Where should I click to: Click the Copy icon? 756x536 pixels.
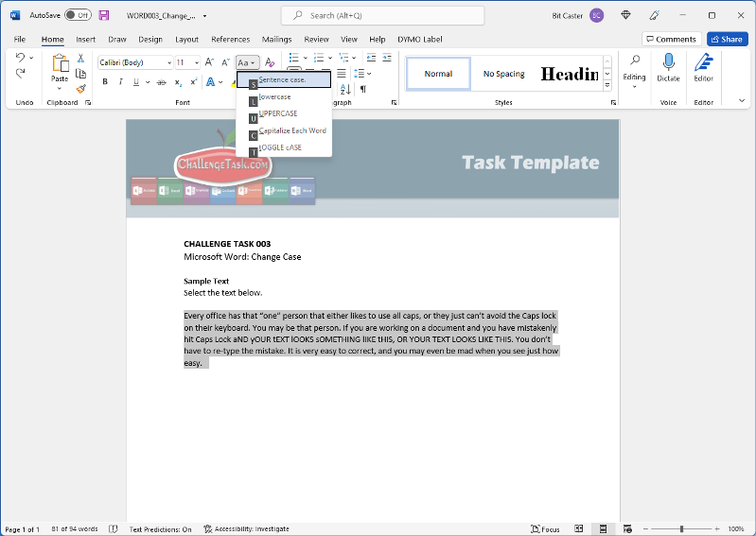[x=81, y=74]
